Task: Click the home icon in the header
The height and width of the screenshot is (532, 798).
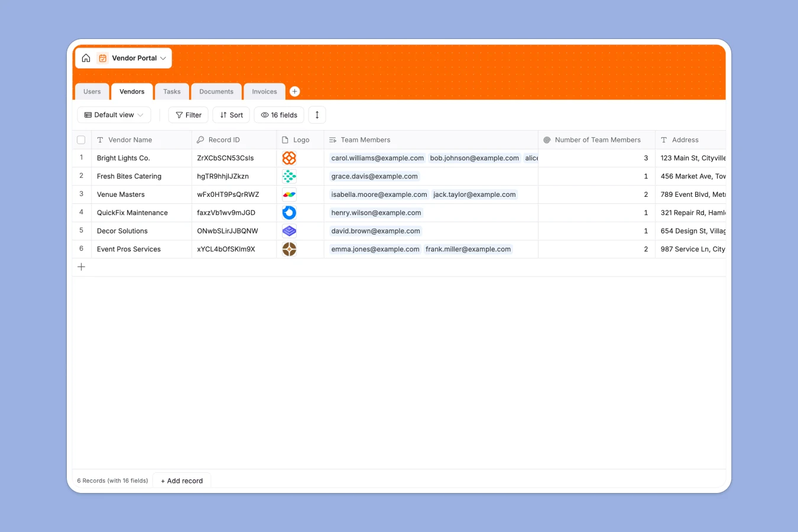Action: point(86,58)
